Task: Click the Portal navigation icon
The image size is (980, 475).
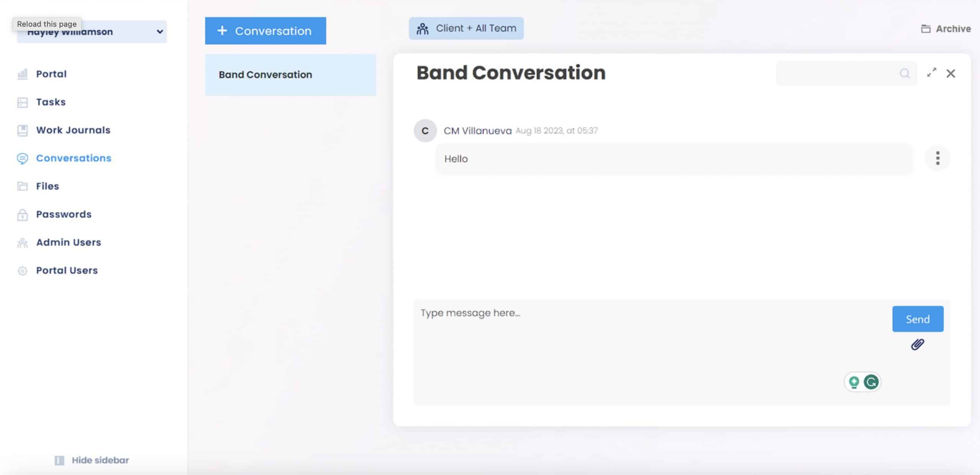Action: click(x=23, y=74)
